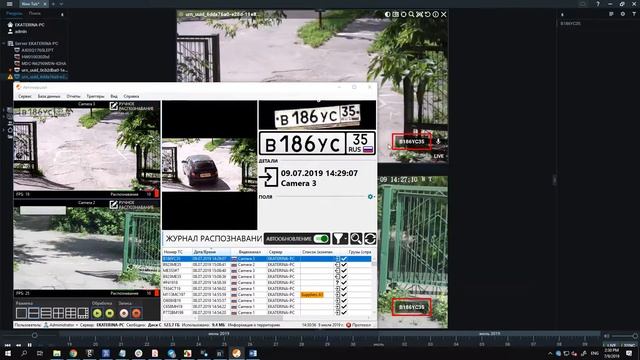The width and height of the screenshot is (640, 360).
Task: Select the MDC-N6290WDN-42HA camera
Action: point(40,63)
